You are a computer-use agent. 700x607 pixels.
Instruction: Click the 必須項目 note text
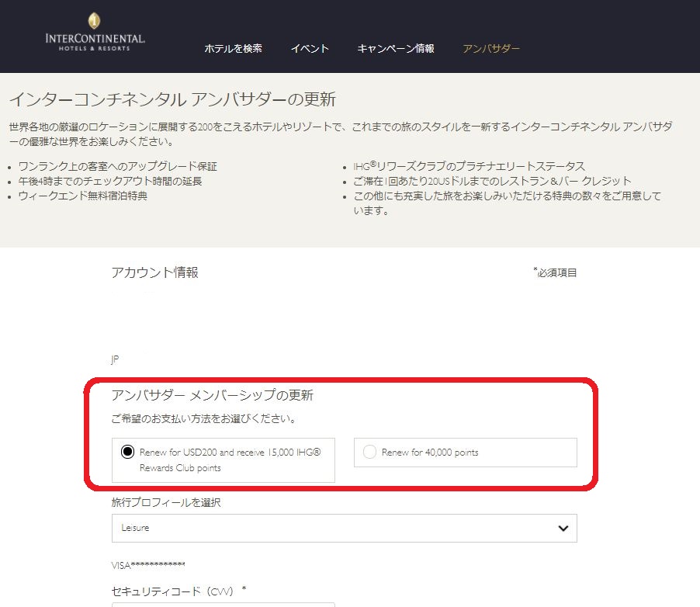[555, 272]
